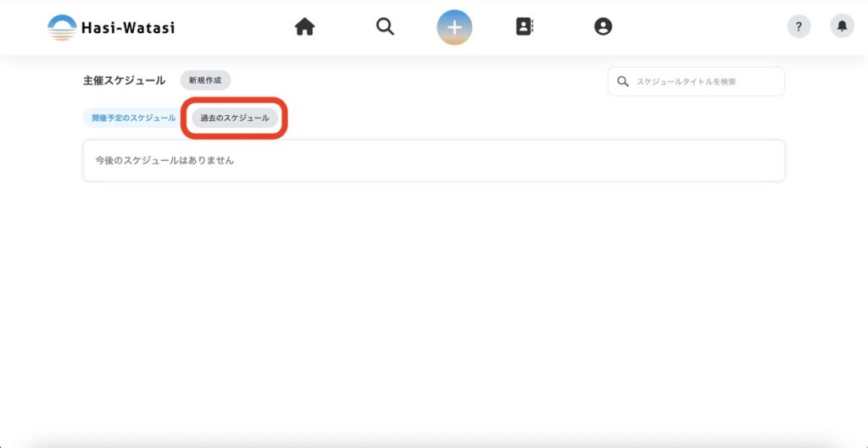This screenshot has height=448, width=868.
Task: Click the 主催スケジュール heading
Action: pos(124,80)
